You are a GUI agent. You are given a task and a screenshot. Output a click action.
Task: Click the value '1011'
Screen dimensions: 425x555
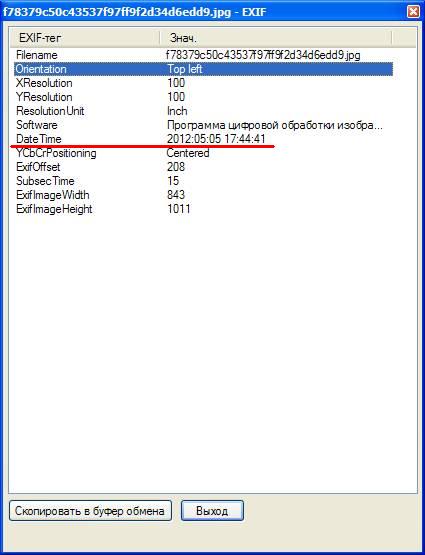click(x=178, y=209)
